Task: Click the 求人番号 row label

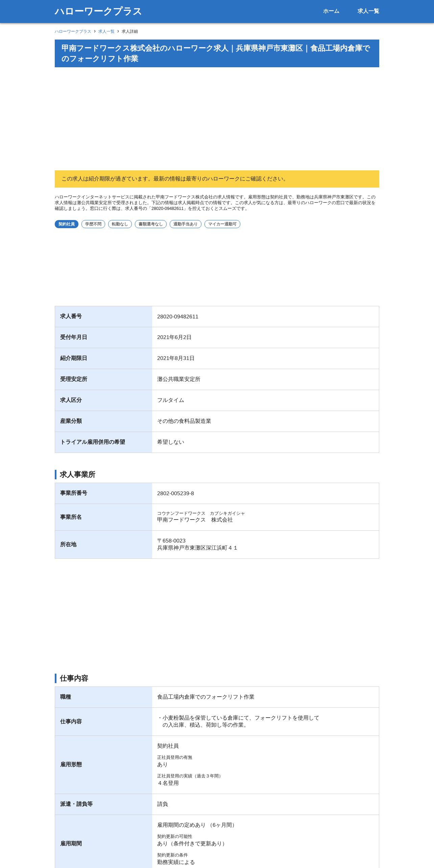Action: pos(71,316)
